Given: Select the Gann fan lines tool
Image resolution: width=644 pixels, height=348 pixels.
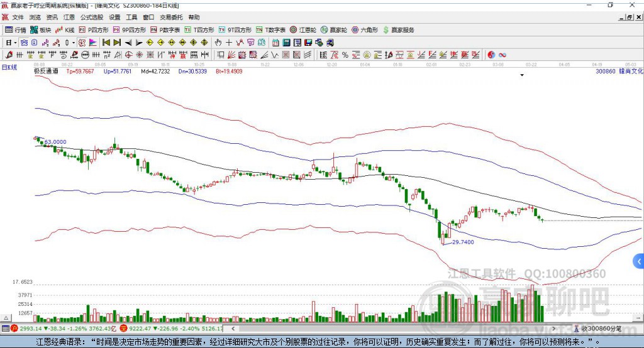Looking at the screenshot, I should coord(231,55).
